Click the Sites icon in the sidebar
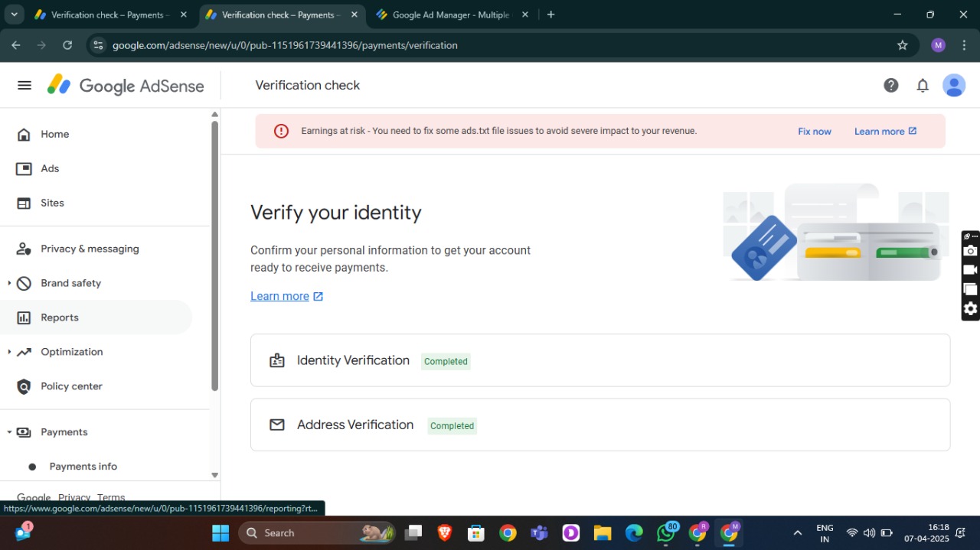Image resolution: width=980 pixels, height=550 pixels. (24, 203)
